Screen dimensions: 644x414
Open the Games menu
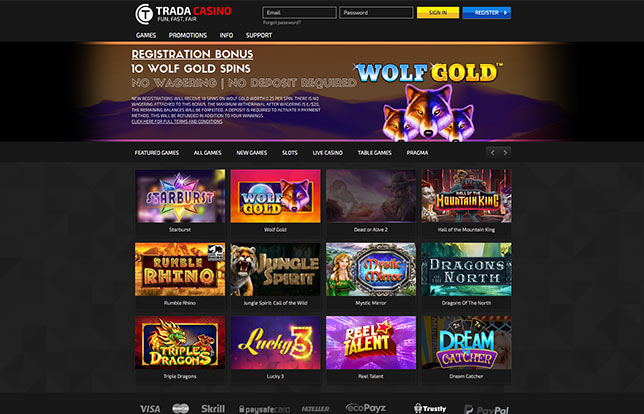(x=146, y=35)
